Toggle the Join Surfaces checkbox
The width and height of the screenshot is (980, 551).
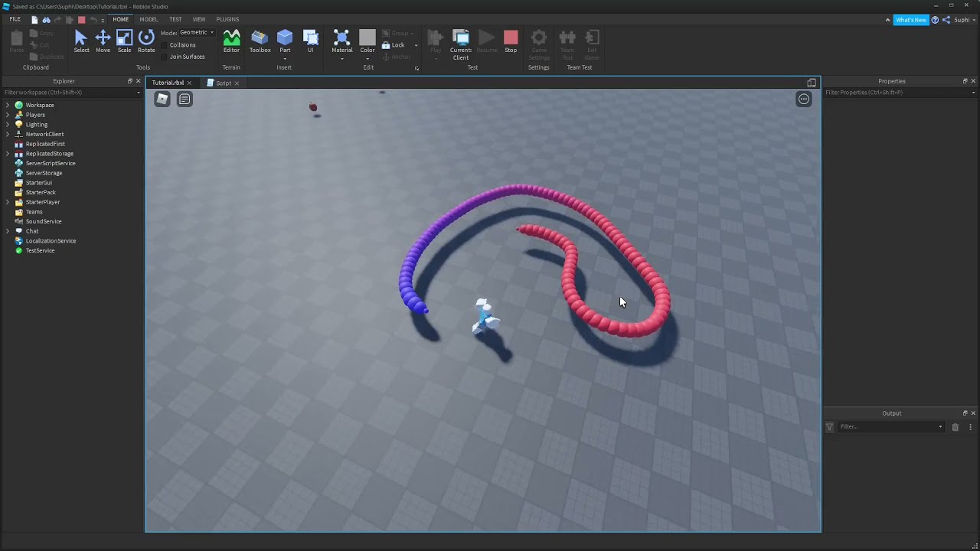[x=165, y=57]
